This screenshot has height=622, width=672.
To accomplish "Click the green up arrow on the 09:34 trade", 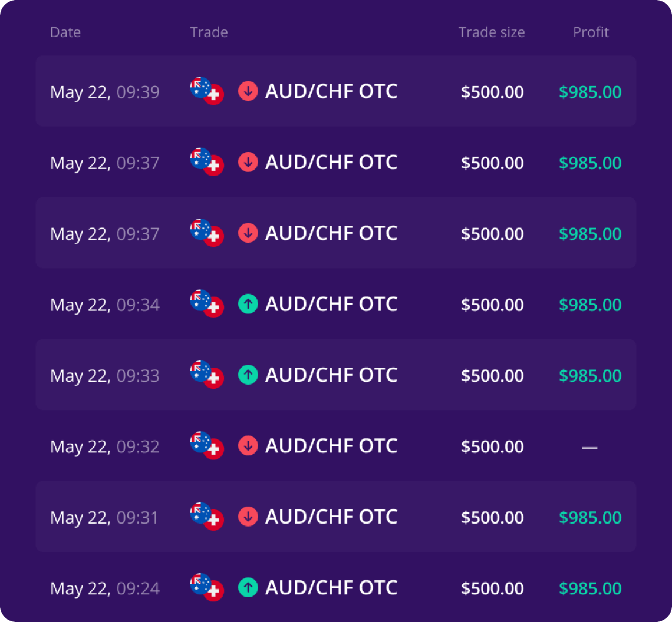I will click(x=248, y=304).
